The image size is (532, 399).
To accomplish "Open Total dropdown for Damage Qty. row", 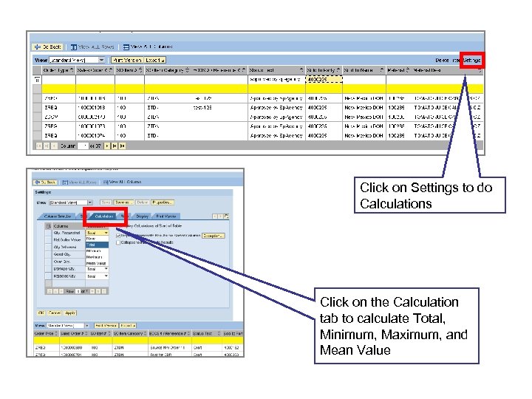I will (106, 269).
